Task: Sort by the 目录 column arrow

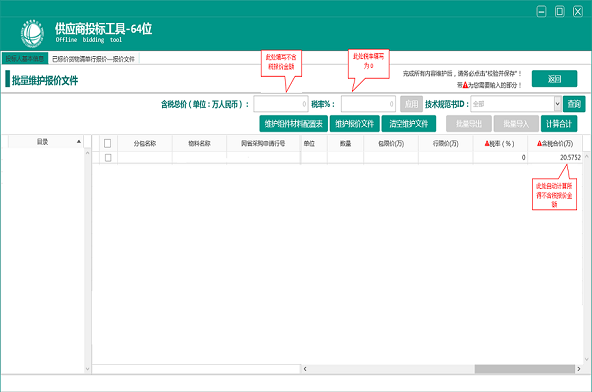Action: [79, 142]
